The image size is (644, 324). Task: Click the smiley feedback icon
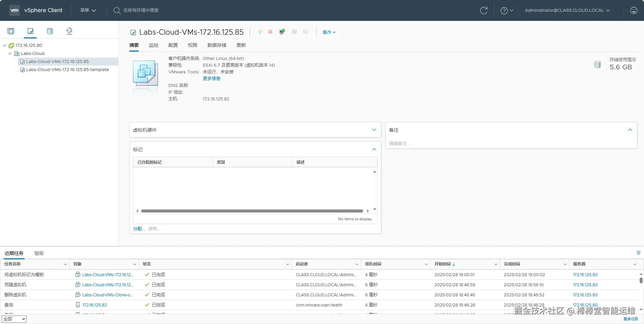pyautogui.click(x=634, y=10)
